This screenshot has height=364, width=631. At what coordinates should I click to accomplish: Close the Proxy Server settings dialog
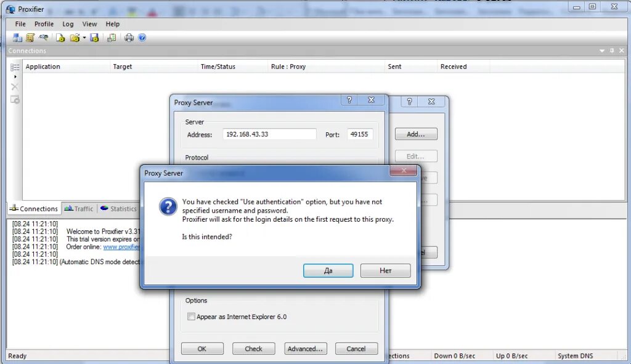[372, 100]
